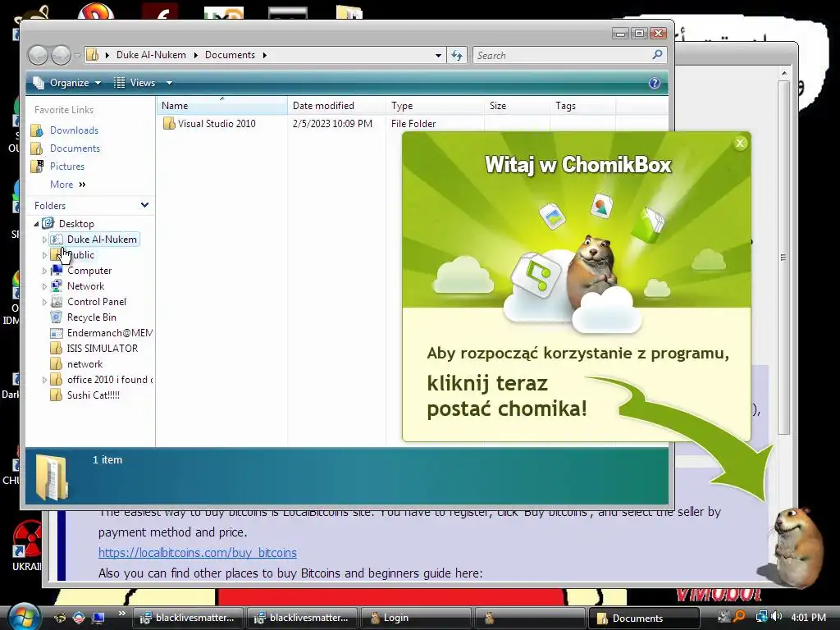Switch to Documents taskbar button
The image size is (840, 630).
(644, 618)
